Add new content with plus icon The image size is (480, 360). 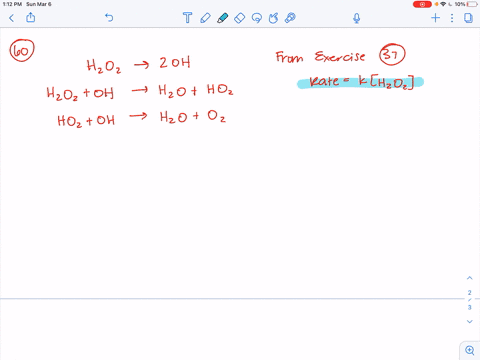click(x=435, y=18)
